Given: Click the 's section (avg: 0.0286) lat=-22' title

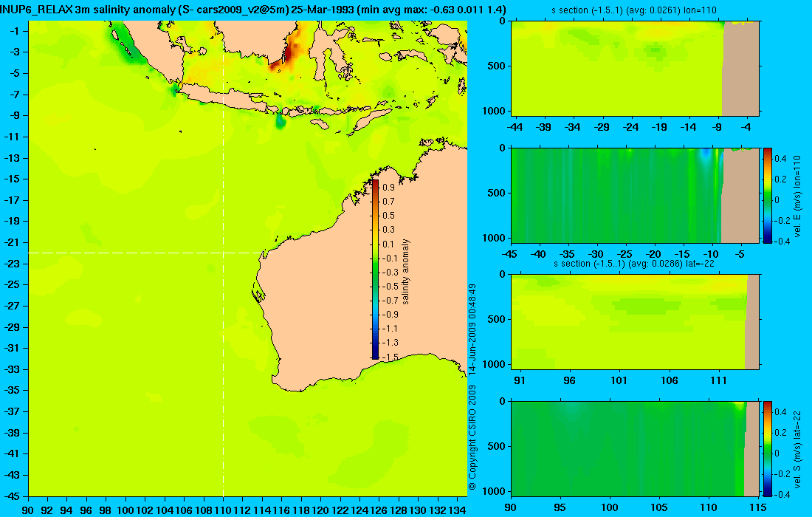Looking at the screenshot, I should (634, 264).
